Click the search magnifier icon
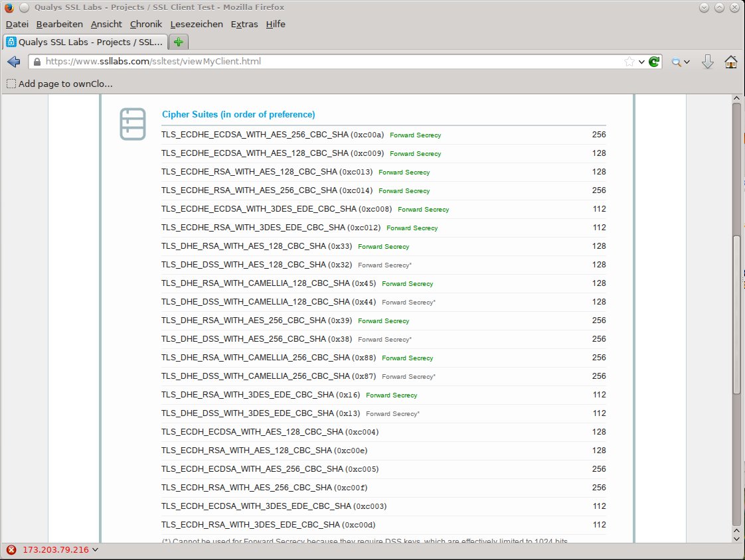 (676, 62)
